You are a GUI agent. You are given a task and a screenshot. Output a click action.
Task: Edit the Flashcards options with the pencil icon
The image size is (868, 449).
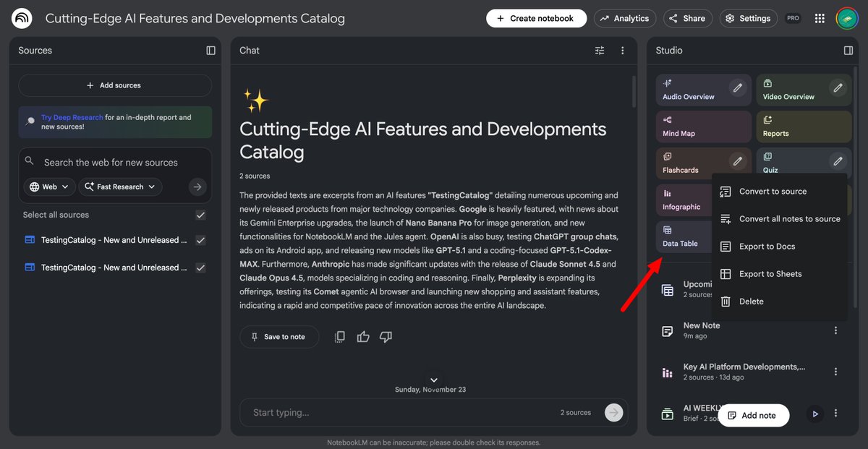738,161
